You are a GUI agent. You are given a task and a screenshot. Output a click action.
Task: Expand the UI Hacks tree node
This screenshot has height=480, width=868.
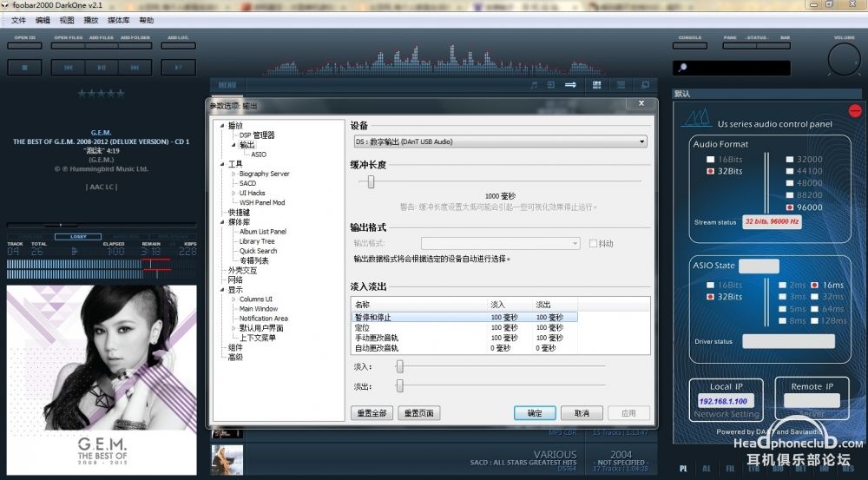coord(233,194)
